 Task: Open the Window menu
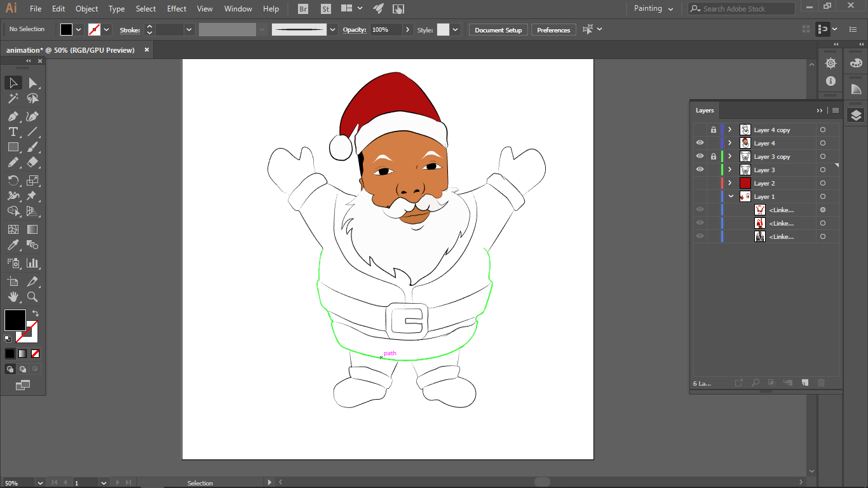238,8
